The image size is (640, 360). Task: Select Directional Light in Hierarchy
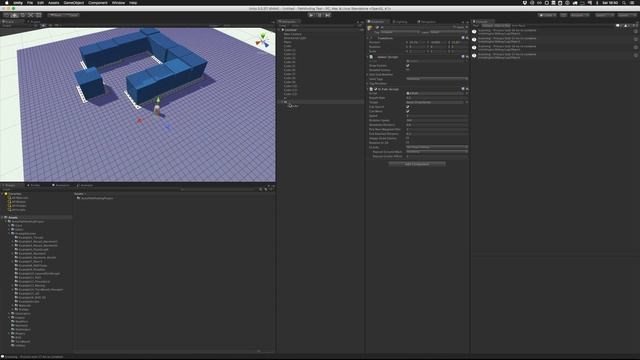(295, 38)
